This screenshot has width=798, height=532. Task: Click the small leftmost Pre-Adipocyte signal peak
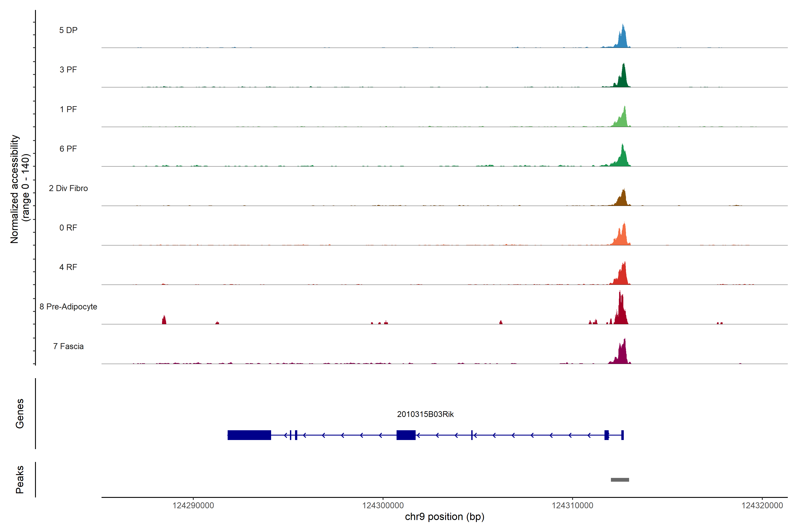click(164, 320)
